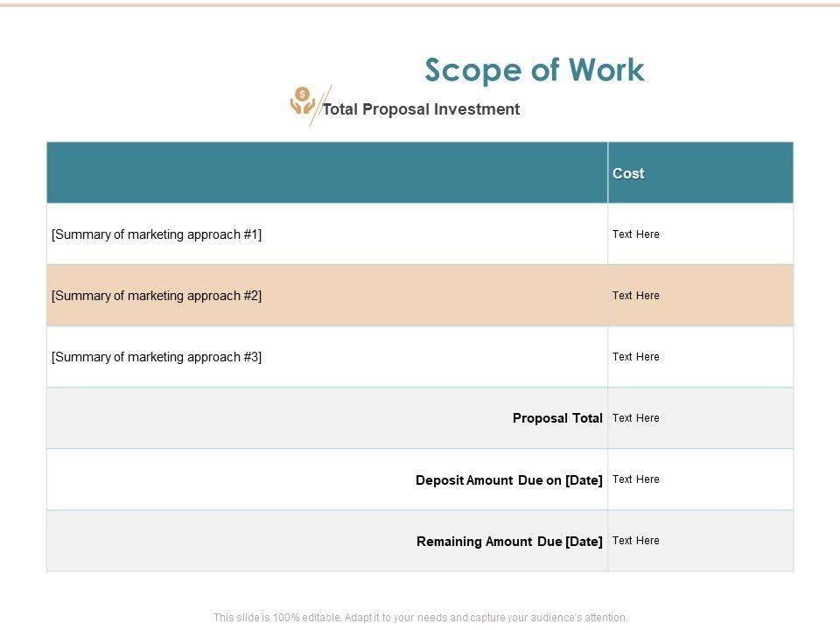The width and height of the screenshot is (840, 630).
Task: Click "Text Here" beside Proposal Total
Action: click(x=636, y=418)
